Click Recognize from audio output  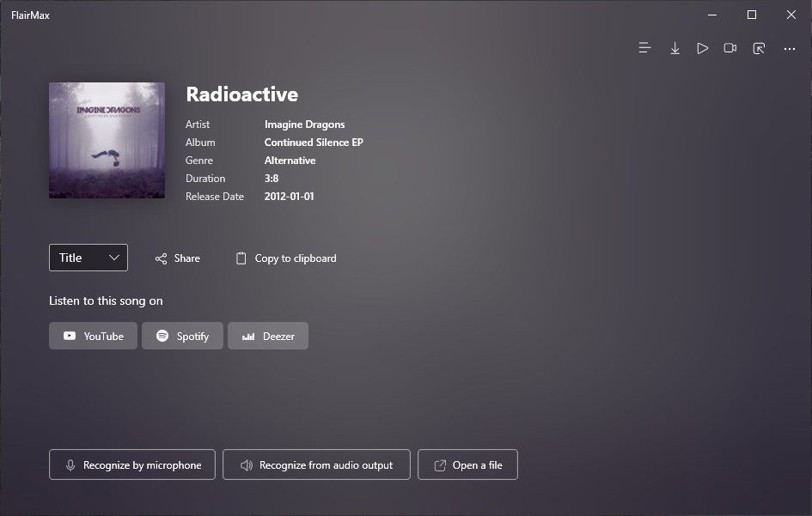click(x=316, y=464)
